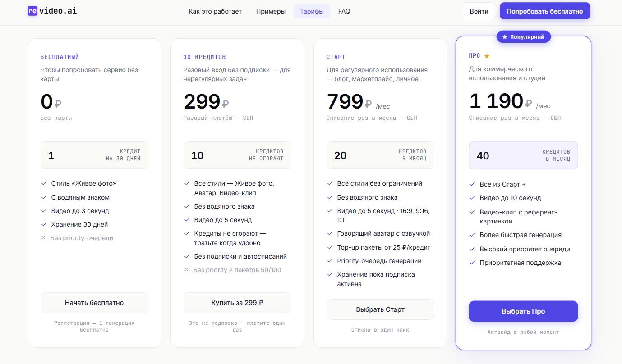The height and width of the screenshot is (364, 622).
Task: Click 'Регистрация → 1 генерация бесплатно' note
Action: click(94, 327)
